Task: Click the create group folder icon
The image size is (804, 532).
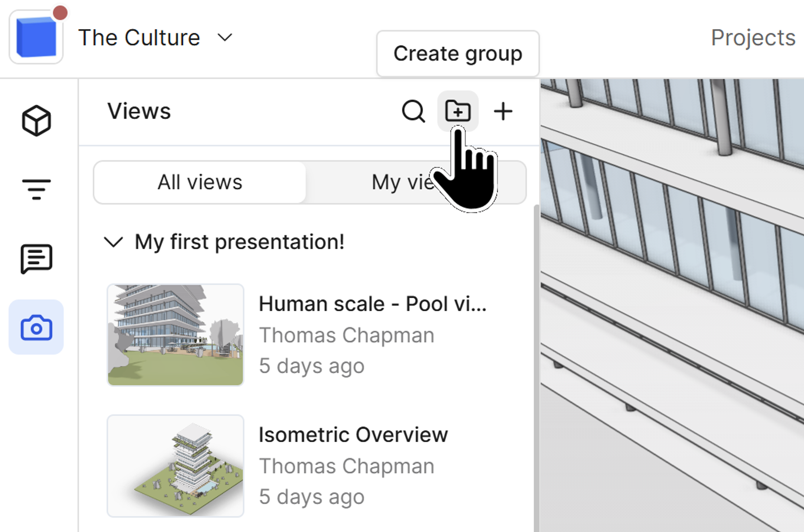Action: click(x=458, y=111)
